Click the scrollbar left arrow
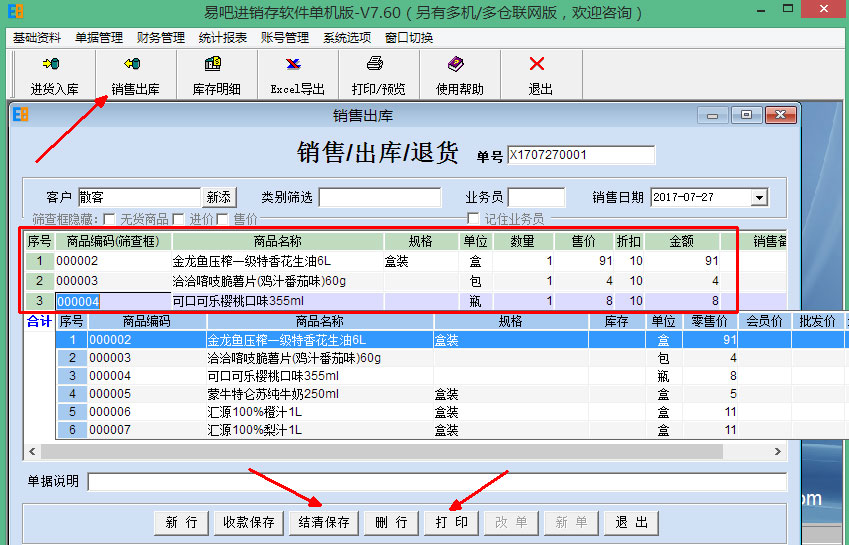 32,451
